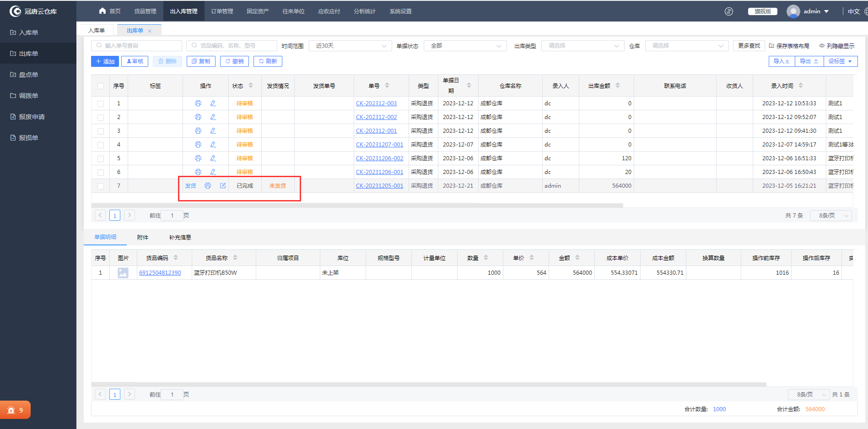Viewport: 868px width, 429px height.
Task: Click the print icon in row 1
Action: (x=198, y=103)
